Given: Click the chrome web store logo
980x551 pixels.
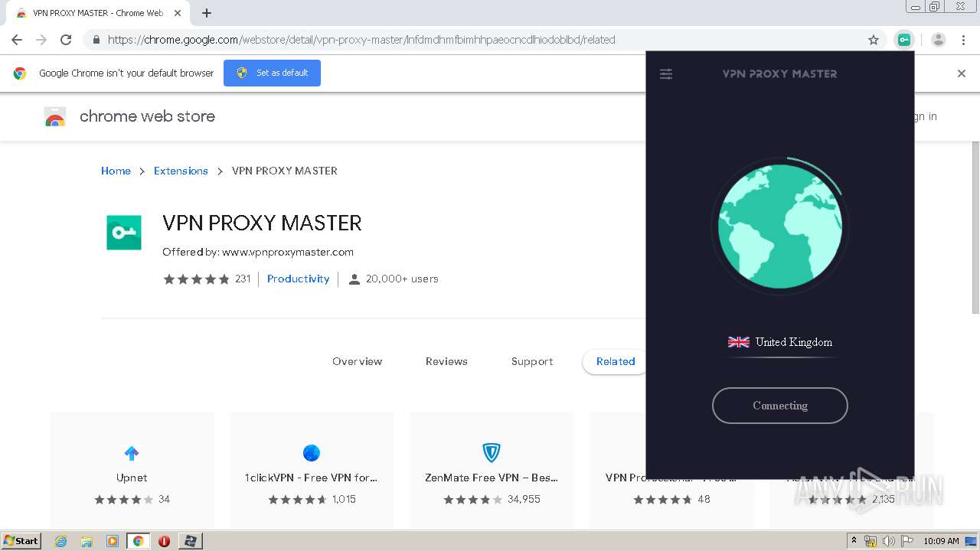Looking at the screenshot, I should pyautogui.click(x=130, y=116).
